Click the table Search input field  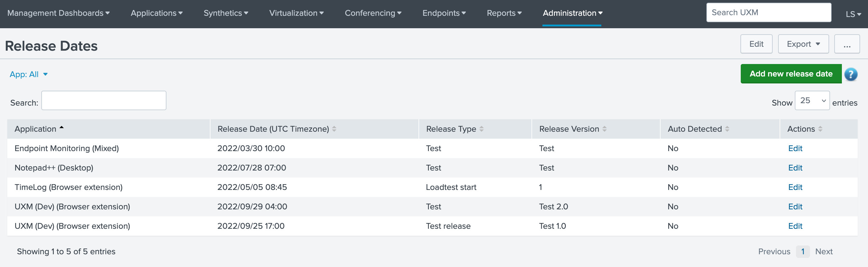click(104, 101)
